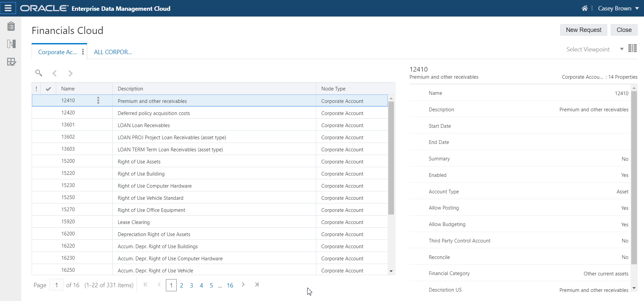Image resolution: width=644 pixels, height=301 pixels.
Task: Click the Allow Posting property row
Action: point(520,208)
